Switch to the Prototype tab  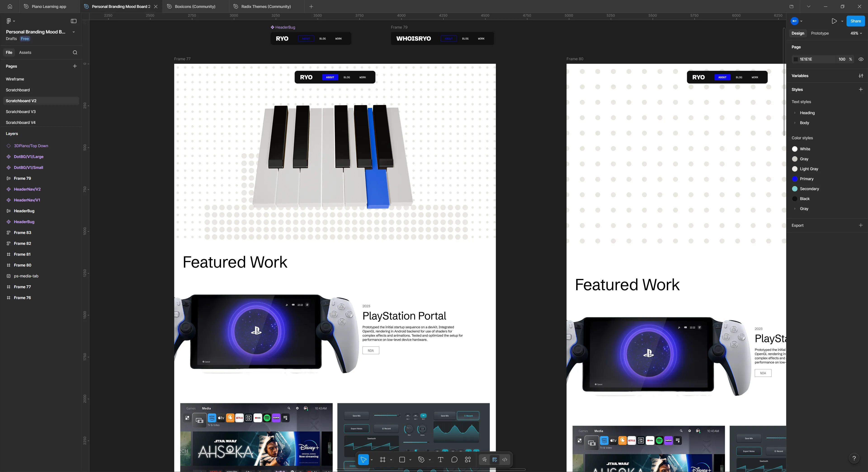coord(819,33)
